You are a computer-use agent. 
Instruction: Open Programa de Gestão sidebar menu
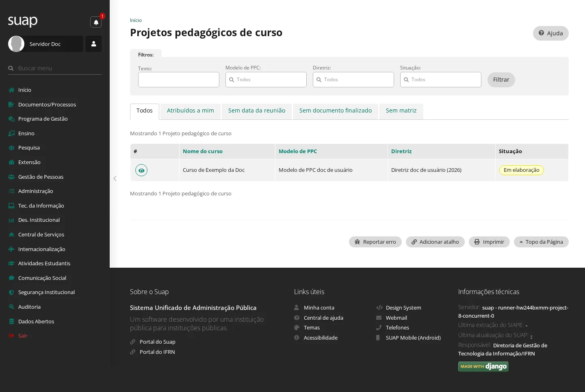pos(43,119)
